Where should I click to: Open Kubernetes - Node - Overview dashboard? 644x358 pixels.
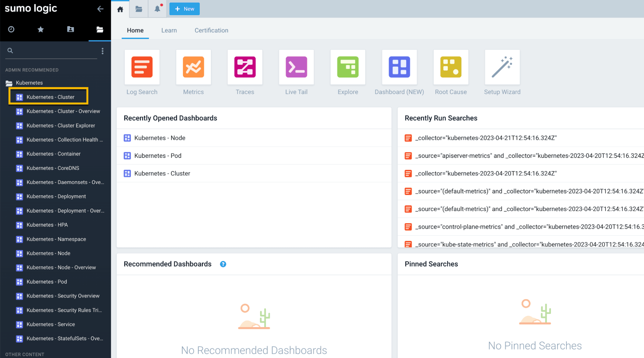click(56, 267)
